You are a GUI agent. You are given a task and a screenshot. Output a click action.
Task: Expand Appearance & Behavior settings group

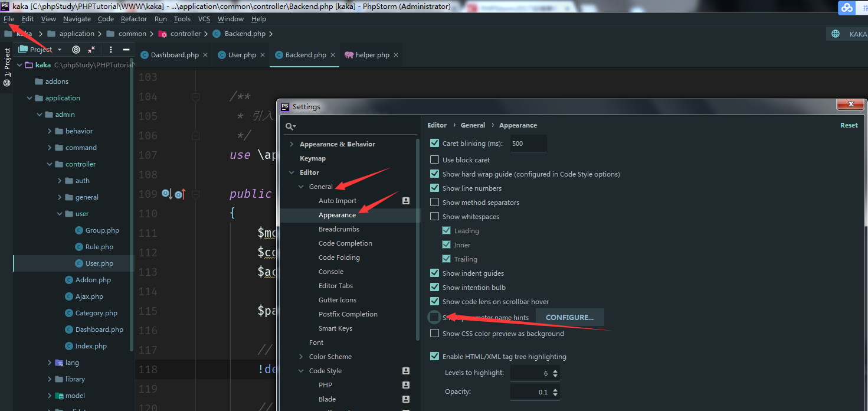[291, 144]
